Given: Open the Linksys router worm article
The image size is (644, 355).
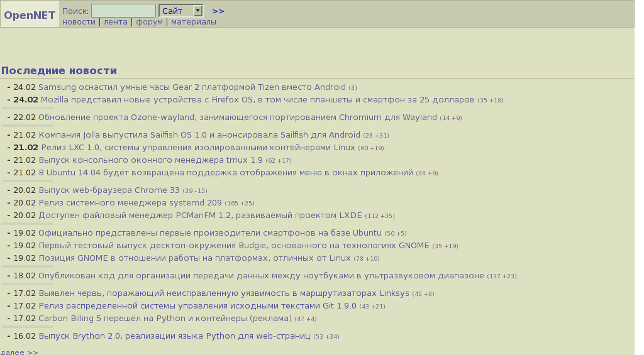Looking at the screenshot, I should (x=224, y=293).
